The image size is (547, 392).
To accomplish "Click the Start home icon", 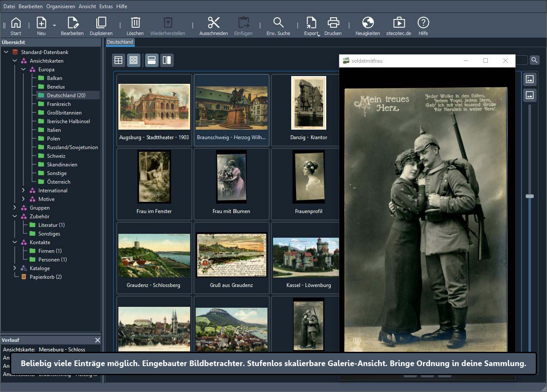I will coord(16,23).
